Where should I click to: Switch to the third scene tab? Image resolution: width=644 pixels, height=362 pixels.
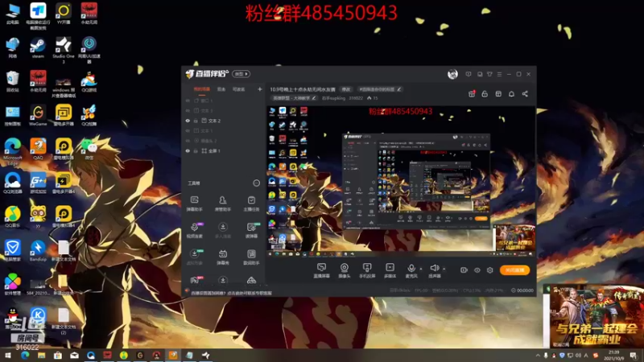click(x=238, y=89)
